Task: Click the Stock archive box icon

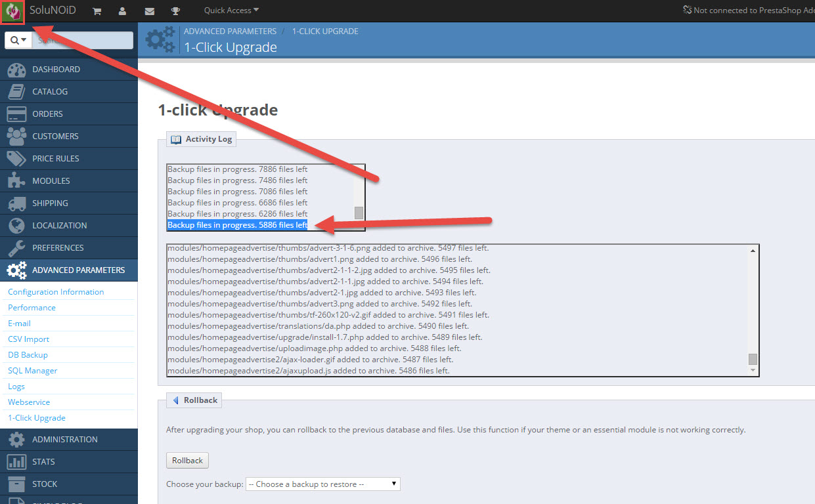Action: point(16,484)
